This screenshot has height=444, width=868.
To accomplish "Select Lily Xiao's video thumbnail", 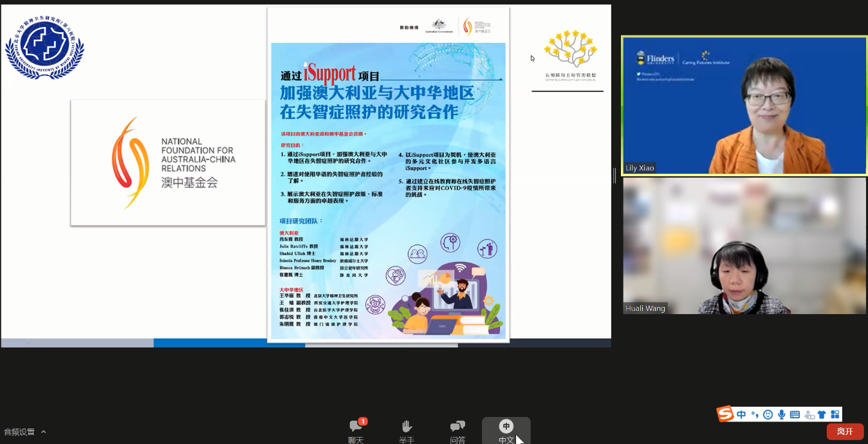I will pyautogui.click(x=744, y=106).
